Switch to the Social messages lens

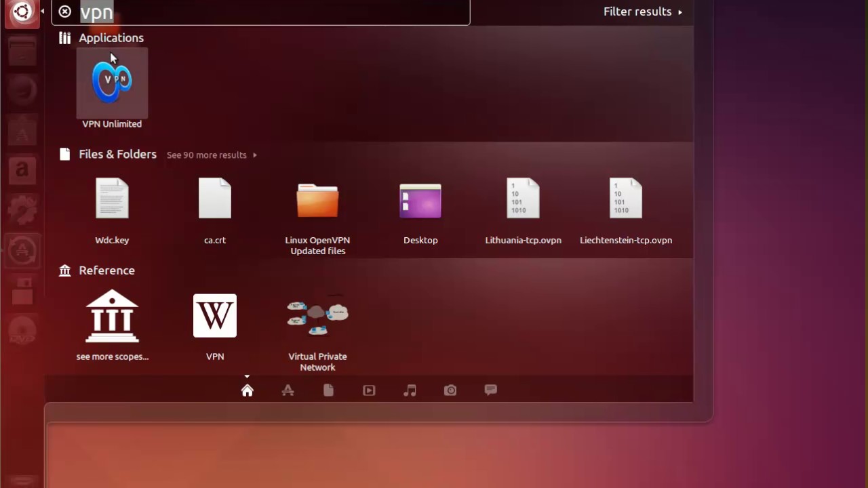[491, 390]
